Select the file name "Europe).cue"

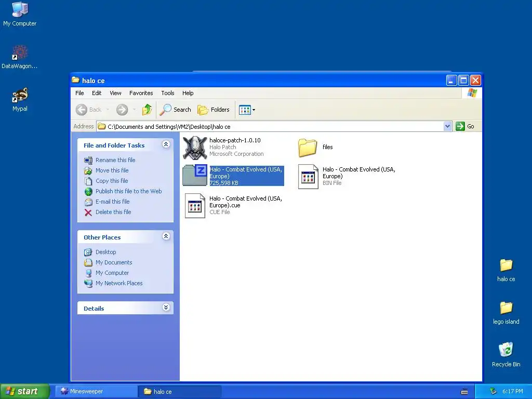tap(225, 205)
